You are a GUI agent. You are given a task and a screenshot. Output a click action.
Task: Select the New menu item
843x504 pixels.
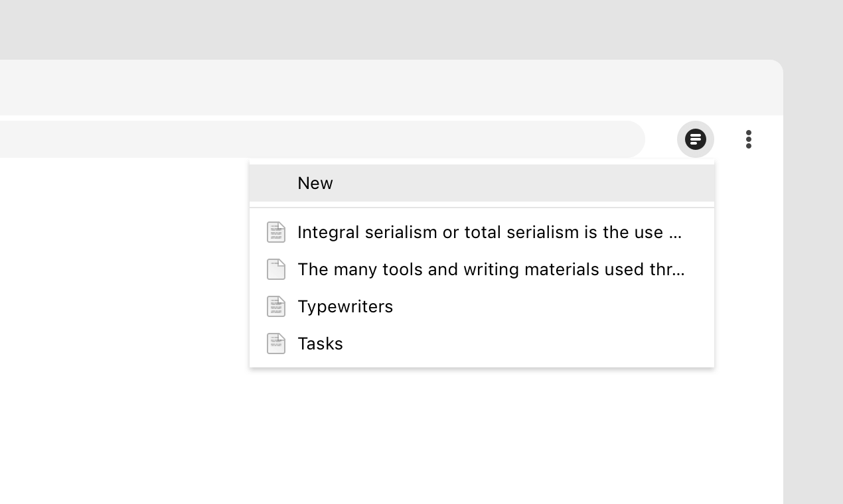482,183
